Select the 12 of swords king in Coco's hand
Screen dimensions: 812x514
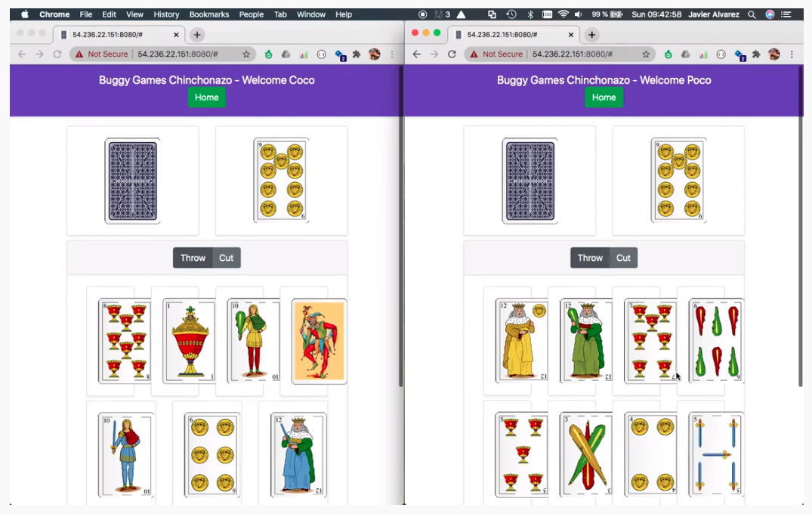(298, 455)
